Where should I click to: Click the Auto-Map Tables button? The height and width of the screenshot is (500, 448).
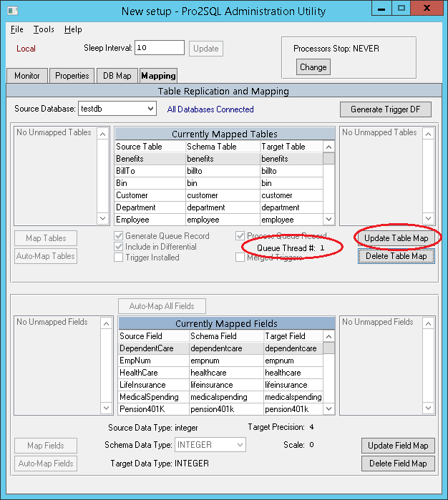46,256
